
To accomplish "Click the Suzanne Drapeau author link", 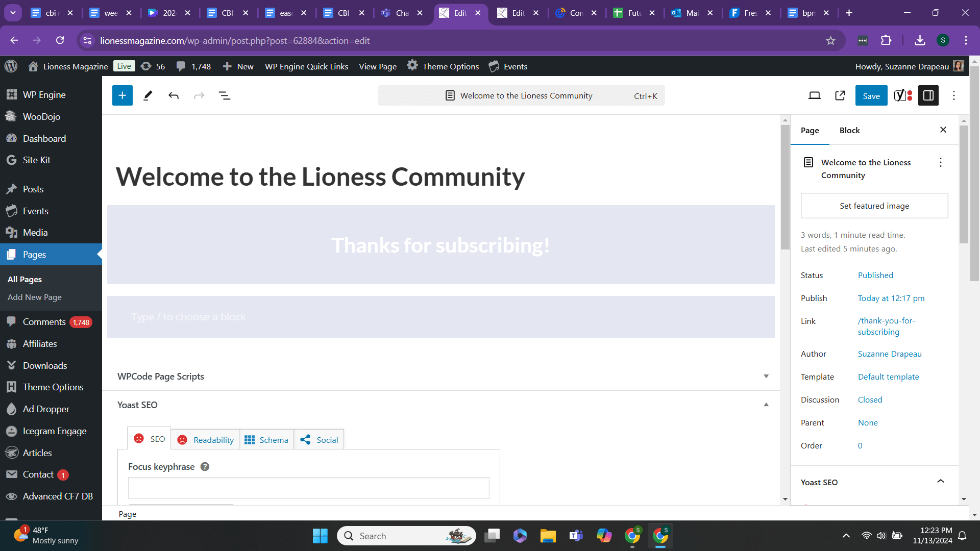I will 889,354.
